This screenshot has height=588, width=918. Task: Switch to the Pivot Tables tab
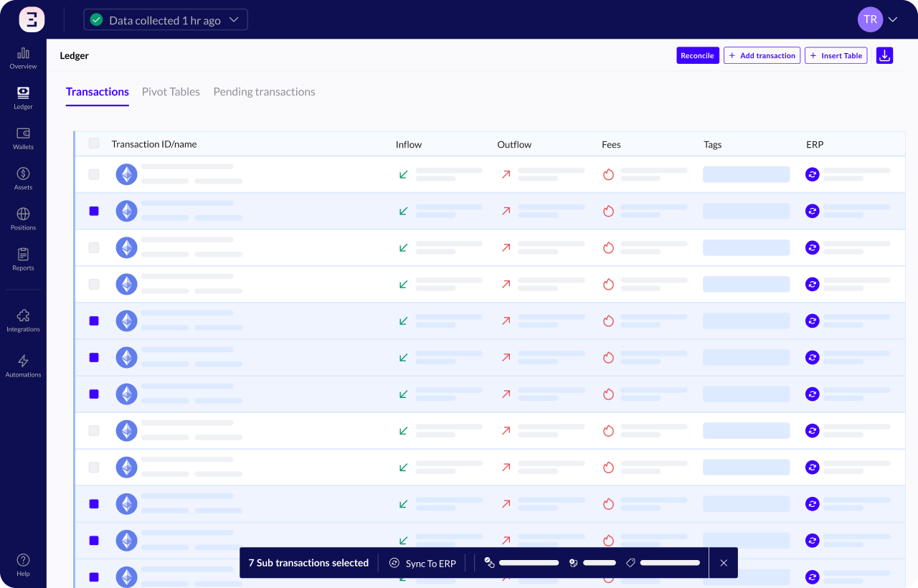pos(171,92)
